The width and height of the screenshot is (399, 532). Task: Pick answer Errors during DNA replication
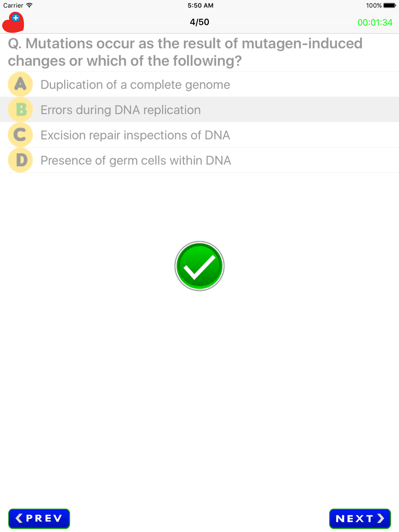[120, 110]
